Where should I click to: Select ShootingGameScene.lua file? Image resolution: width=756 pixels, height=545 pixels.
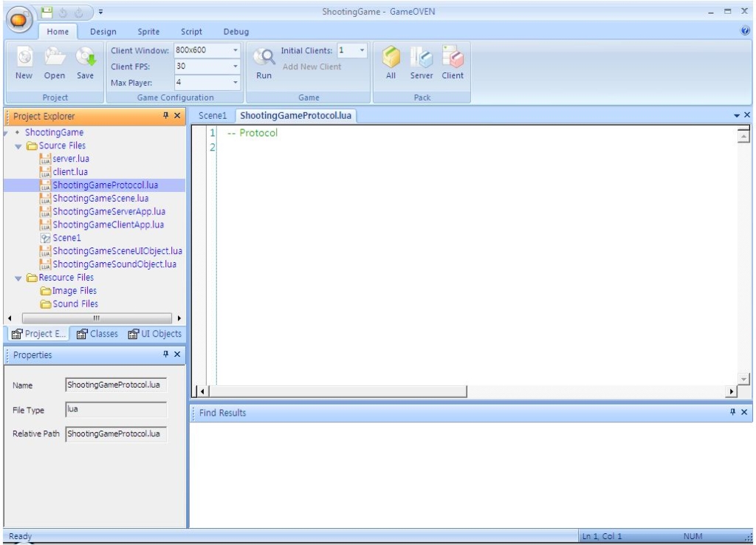click(100, 198)
